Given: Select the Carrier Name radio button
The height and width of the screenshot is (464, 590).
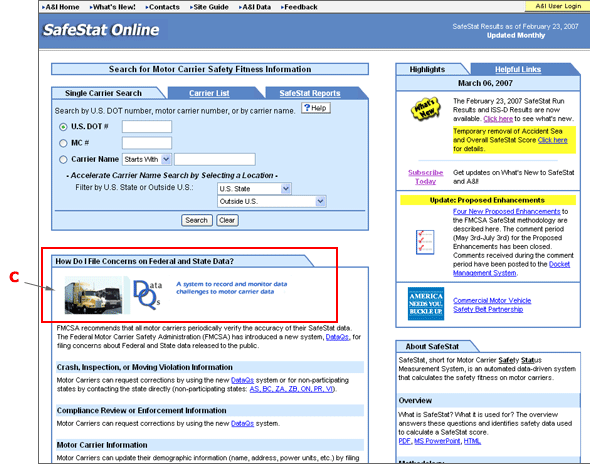Looking at the screenshot, I should pos(63,160).
